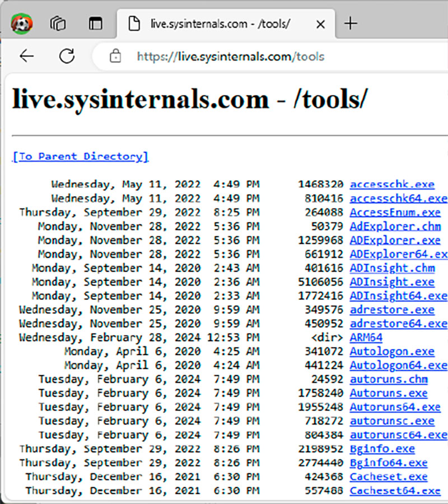Click date Thursday, December 16, 2021 6:30 PM for Cacheset.exe
Viewport: 448px width, 504px height.
(143, 477)
